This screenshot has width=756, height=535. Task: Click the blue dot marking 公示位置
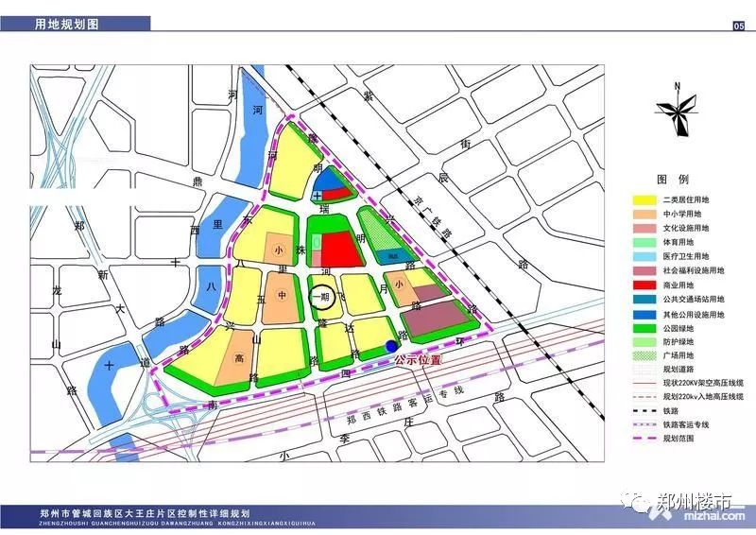click(391, 346)
